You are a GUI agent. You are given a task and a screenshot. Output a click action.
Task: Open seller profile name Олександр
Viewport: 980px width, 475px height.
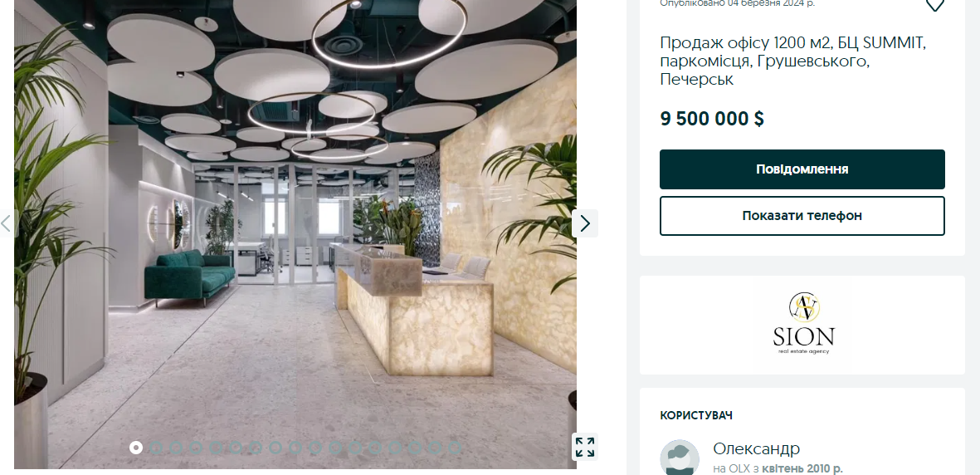[x=756, y=448]
